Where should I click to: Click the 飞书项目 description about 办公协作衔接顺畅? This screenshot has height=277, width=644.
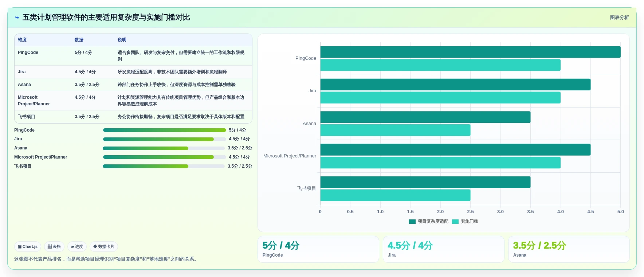(181, 117)
